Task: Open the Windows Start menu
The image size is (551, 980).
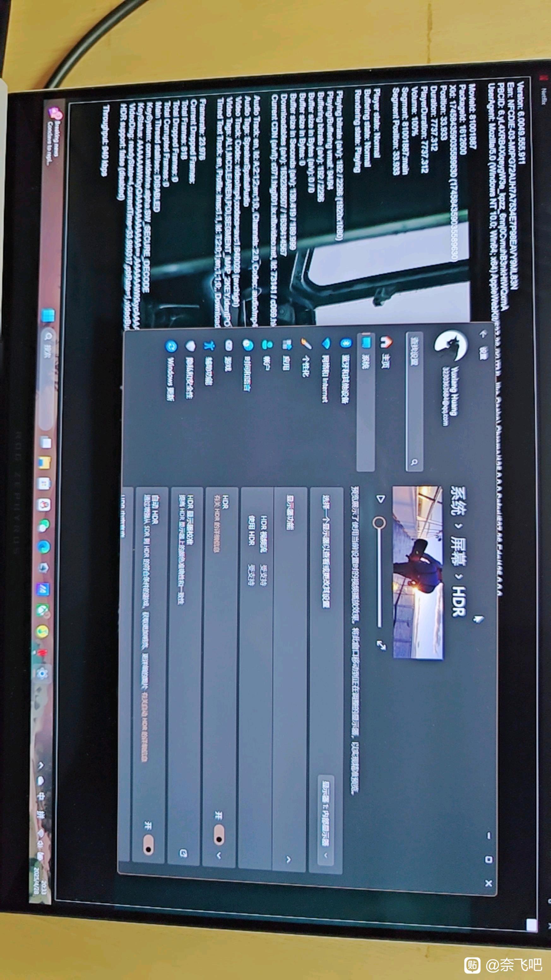Action: pyautogui.click(x=48, y=316)
